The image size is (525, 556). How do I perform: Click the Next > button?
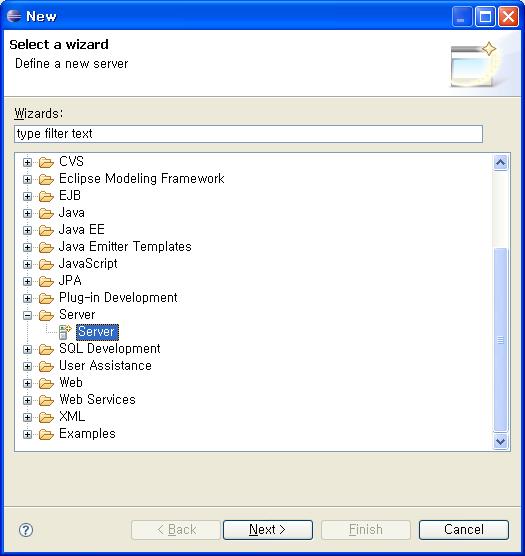pos(268,530)
